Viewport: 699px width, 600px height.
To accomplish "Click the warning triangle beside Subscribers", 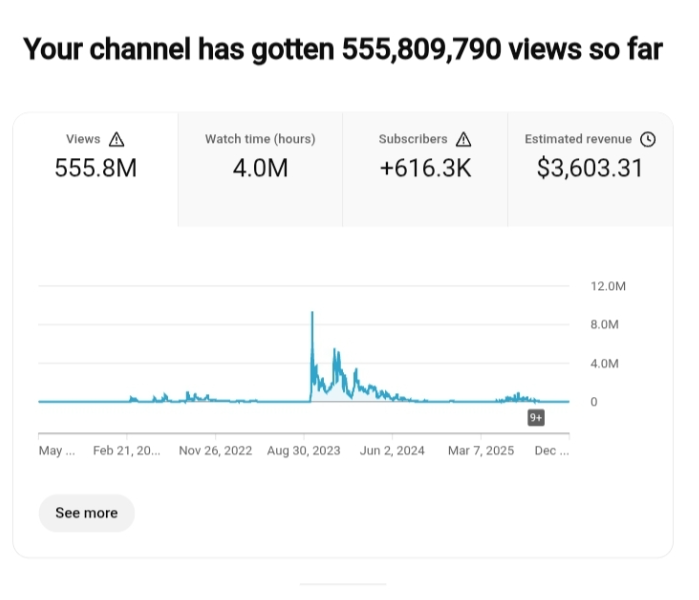I will (463, 139).
